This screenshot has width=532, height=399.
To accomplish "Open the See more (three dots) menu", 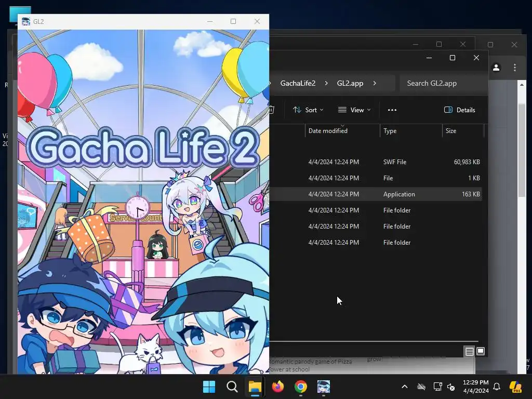I will tap(392, 110).
